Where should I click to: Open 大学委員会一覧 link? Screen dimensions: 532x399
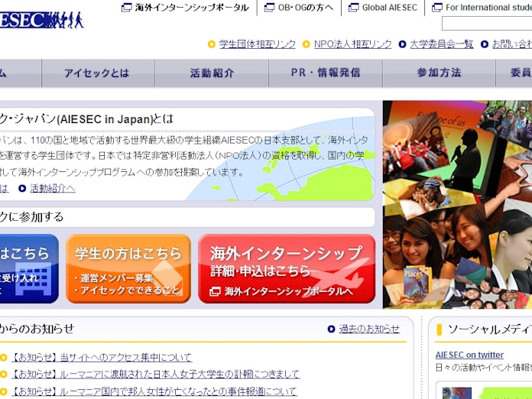coord(441,44)
